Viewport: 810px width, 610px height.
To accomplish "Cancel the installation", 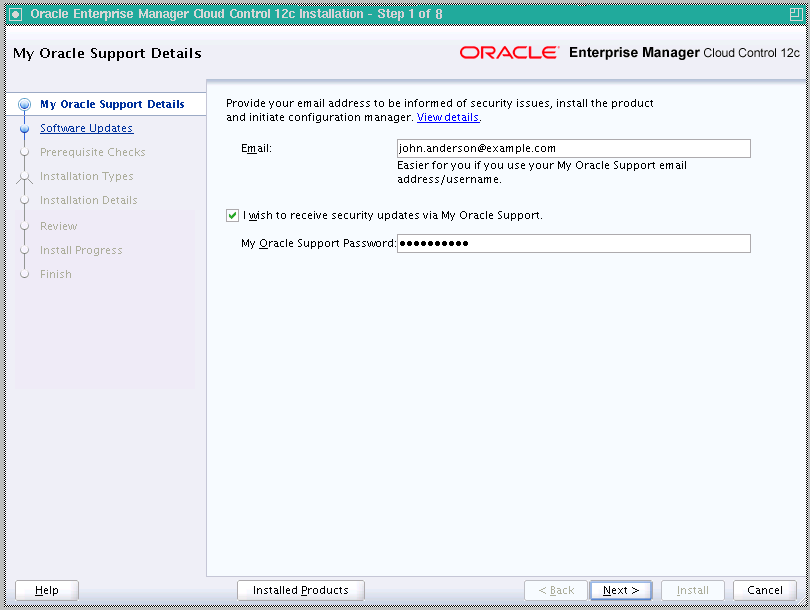I will pyautogui.click(x=765, y=590).
